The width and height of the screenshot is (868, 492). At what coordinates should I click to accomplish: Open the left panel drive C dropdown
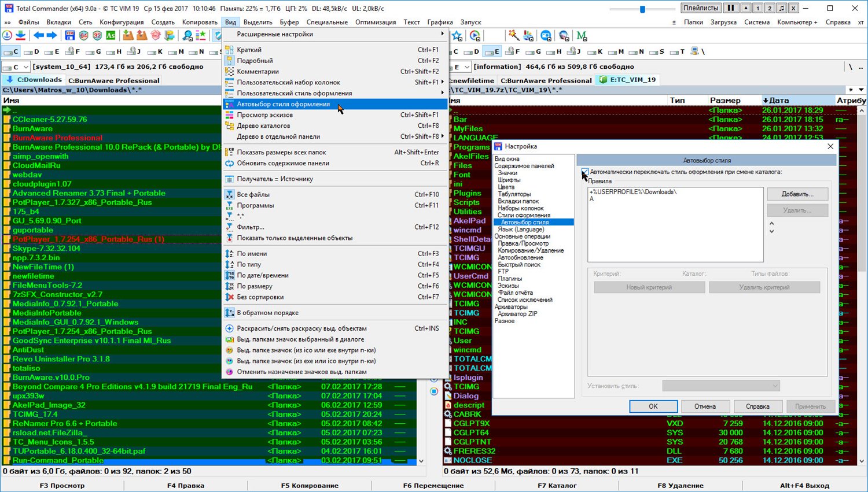18,67
